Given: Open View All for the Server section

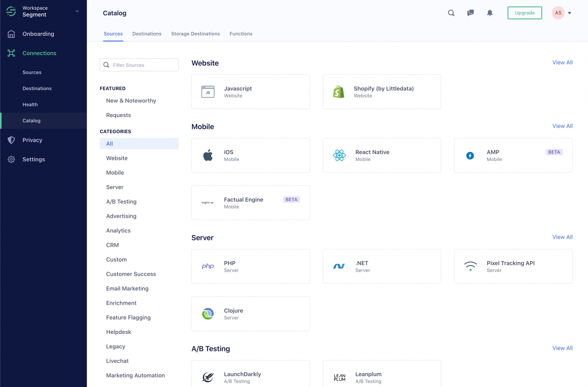Looking at the screenshot, I should point(562,237).
